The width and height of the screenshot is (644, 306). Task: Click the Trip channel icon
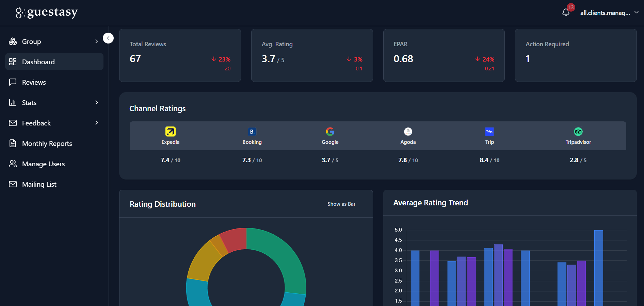tap(489, 131)
